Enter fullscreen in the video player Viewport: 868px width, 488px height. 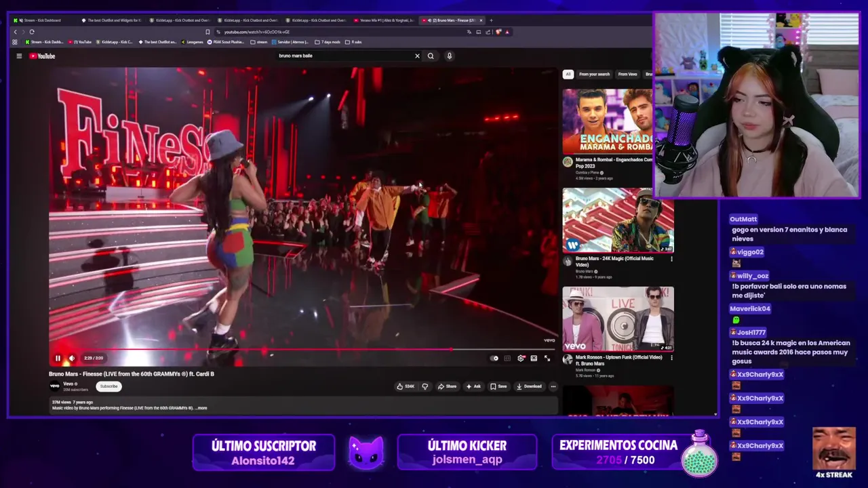547,358
